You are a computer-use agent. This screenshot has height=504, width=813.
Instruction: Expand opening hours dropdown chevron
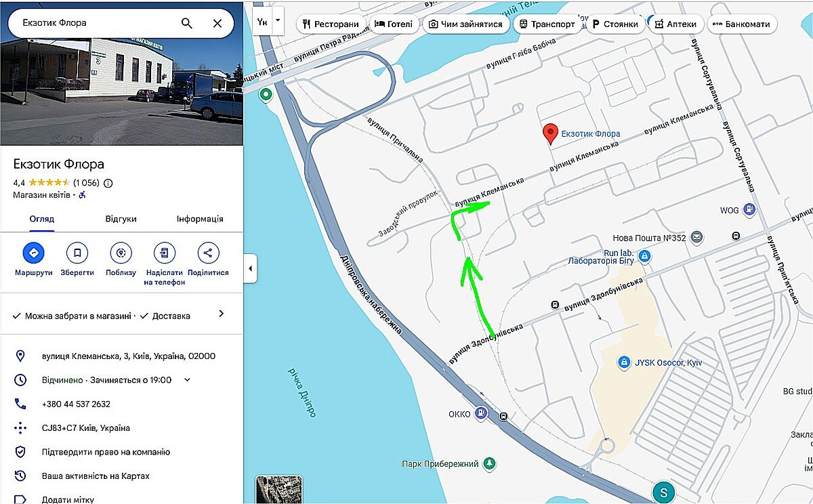[188, 380]
